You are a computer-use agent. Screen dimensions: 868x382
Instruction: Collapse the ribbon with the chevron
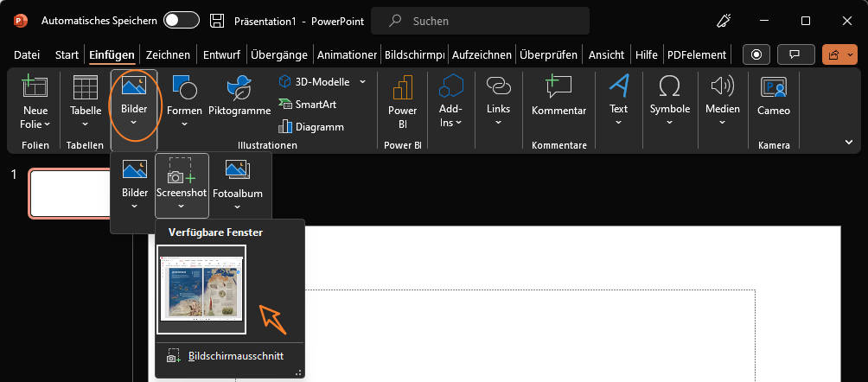[x=849, y=141]
